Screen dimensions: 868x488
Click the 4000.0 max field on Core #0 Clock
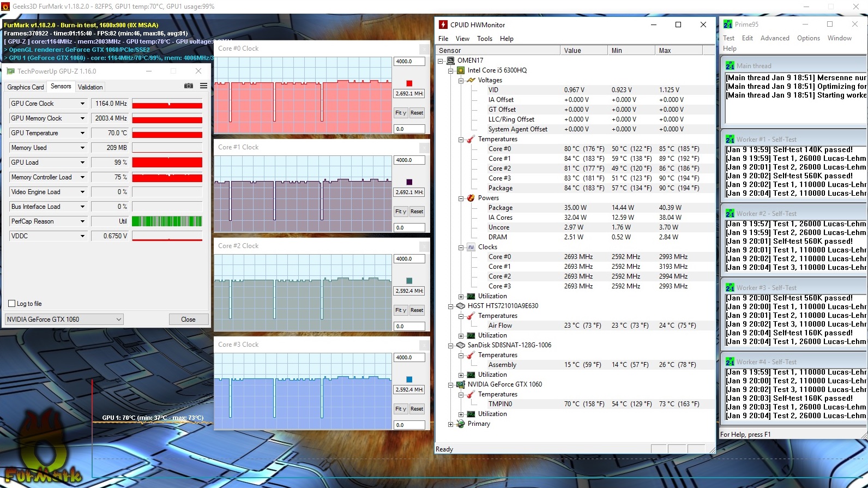(409, 62)
